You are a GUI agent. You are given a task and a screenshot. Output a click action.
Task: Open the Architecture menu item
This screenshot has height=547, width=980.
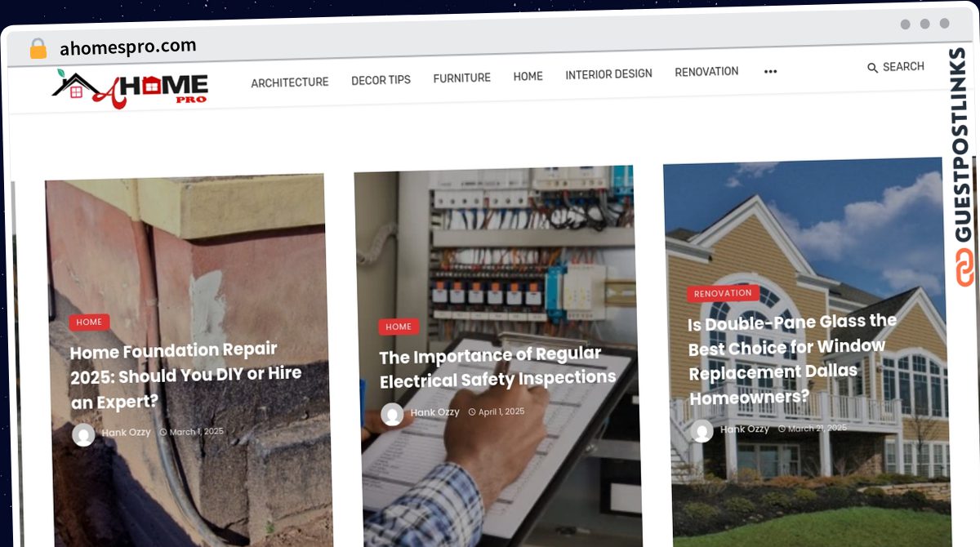tap(289, 82)
